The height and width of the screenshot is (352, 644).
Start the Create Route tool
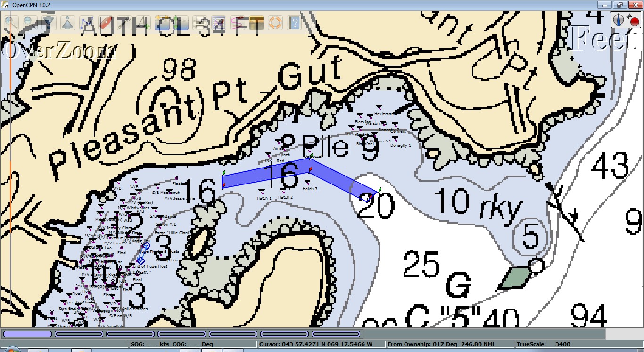(x=87, y=22)
